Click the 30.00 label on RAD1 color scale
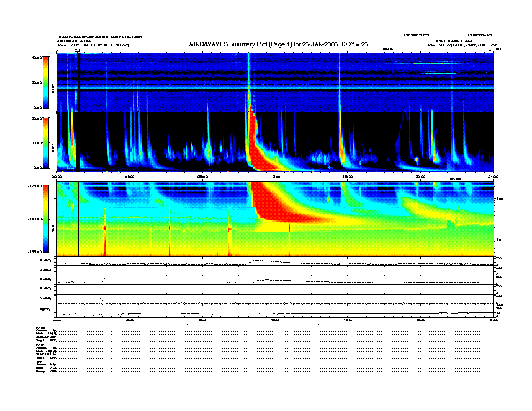Screen dimensions: 532x411 click(36, 143)
